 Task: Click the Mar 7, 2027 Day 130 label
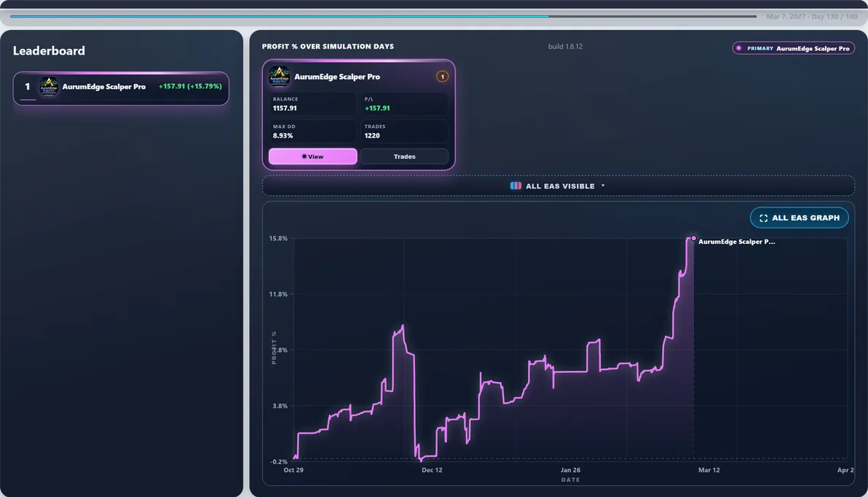[811, 17]
